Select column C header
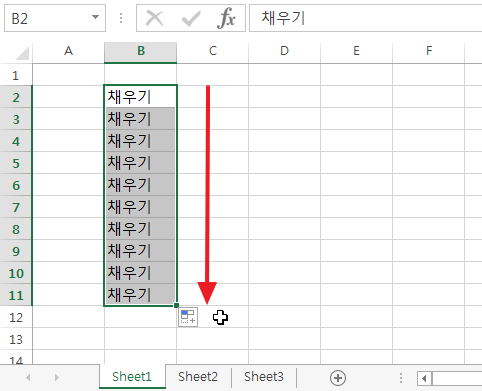The image size is (482, 391). click(x=213, y=51)
